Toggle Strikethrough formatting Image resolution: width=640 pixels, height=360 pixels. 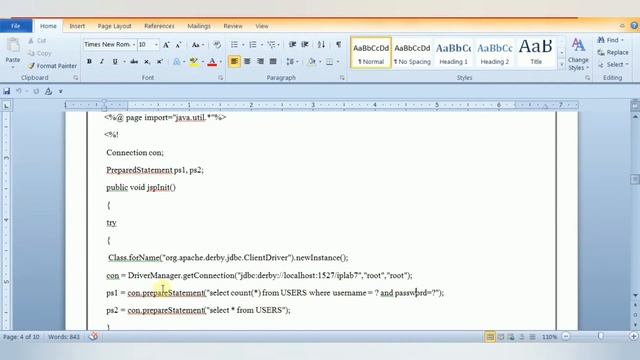coord(134,62)
